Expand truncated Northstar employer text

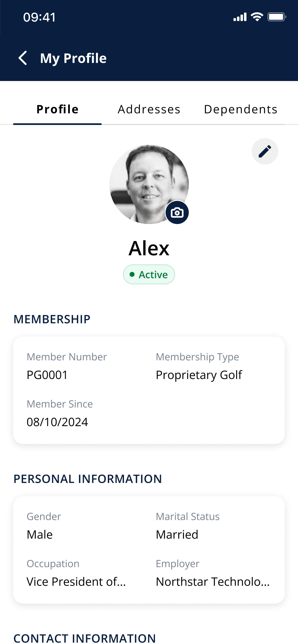click(x=213, y=581)
